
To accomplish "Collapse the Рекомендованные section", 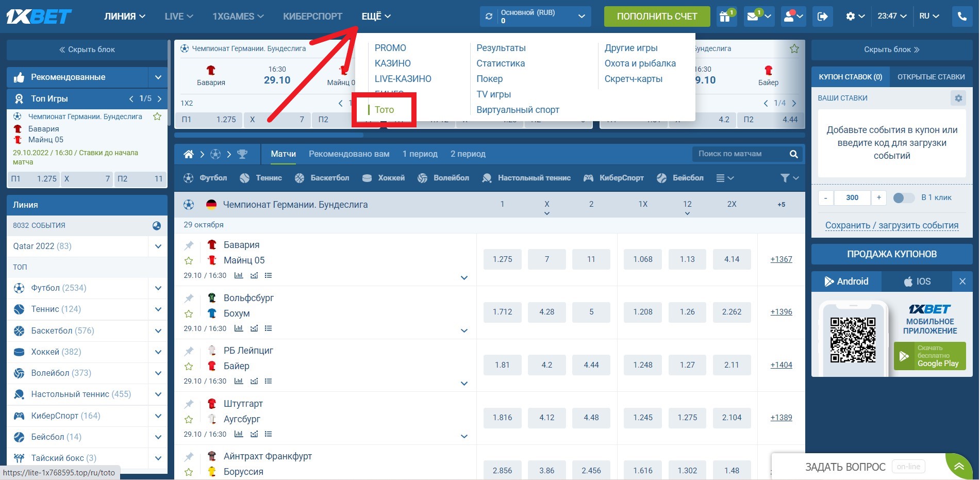I will [x=158, y=77].
